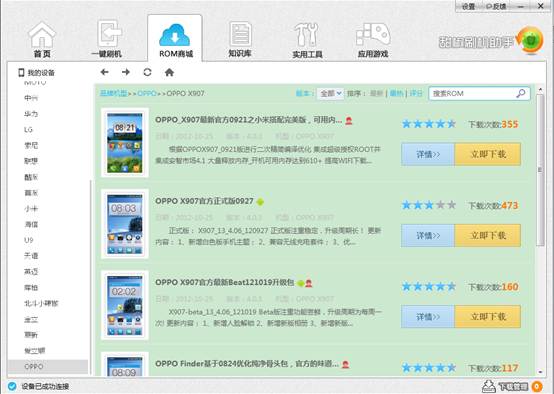Image resolution: width=554 pixels, height=394 pixels.
Task: Click star rating of OPPO Finder ROM
Action: coord(429,367)
